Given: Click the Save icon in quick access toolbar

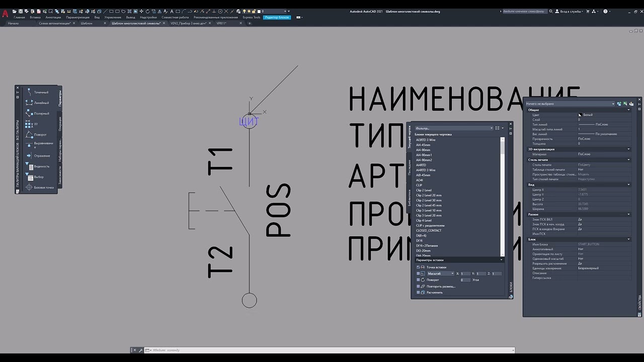Looking at the screenshot, I should [21, 11].
